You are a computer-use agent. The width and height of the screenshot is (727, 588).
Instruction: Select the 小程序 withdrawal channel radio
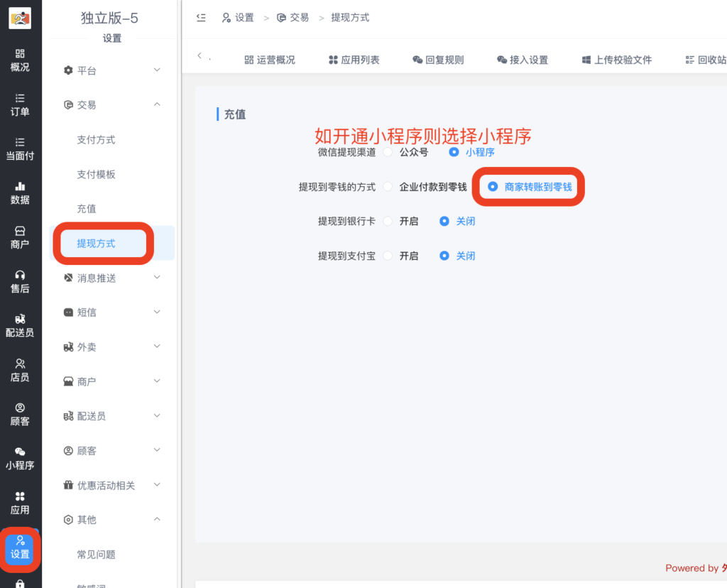tap(454, 152)
